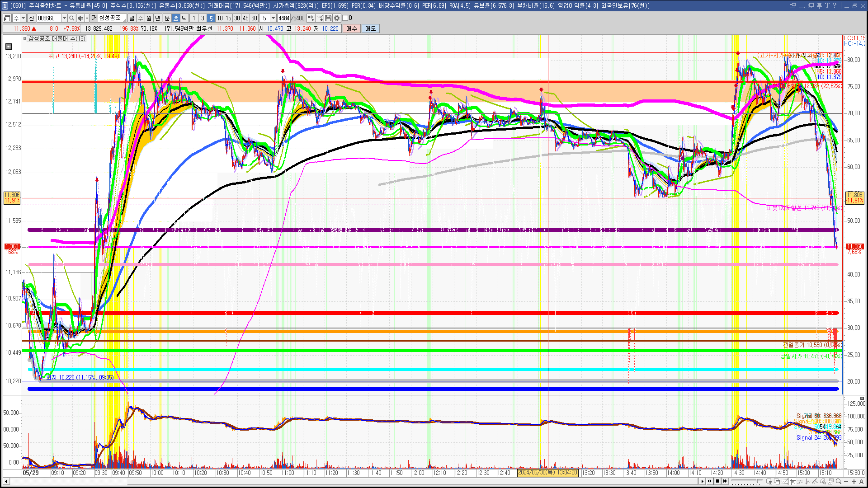
Task: Click the minus zoom-out icon at bottom right
Action: (x=846, y=482)
